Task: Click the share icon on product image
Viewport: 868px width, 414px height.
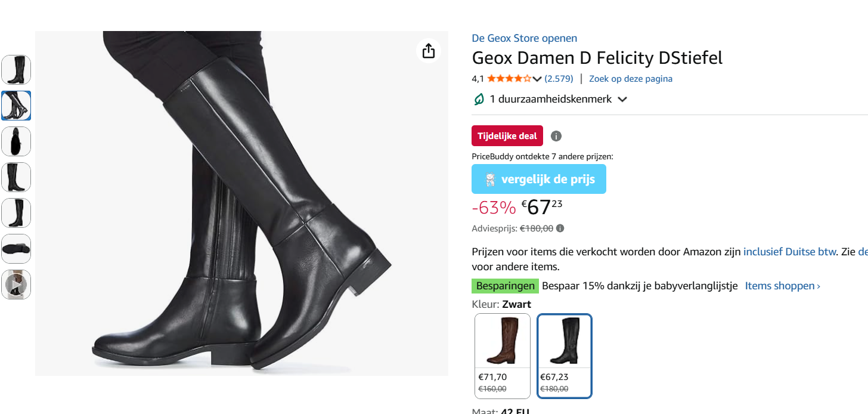Action: coord(428,51)
